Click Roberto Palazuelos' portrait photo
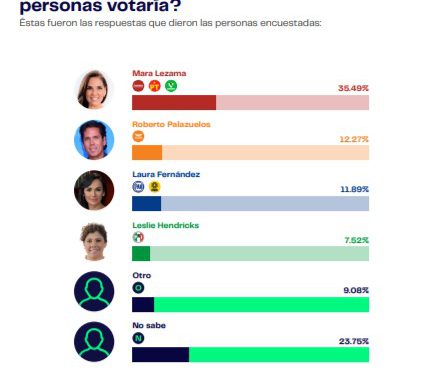Image resolution: width=446 pixels, height=381 pixels. click(x=94, y=140)
